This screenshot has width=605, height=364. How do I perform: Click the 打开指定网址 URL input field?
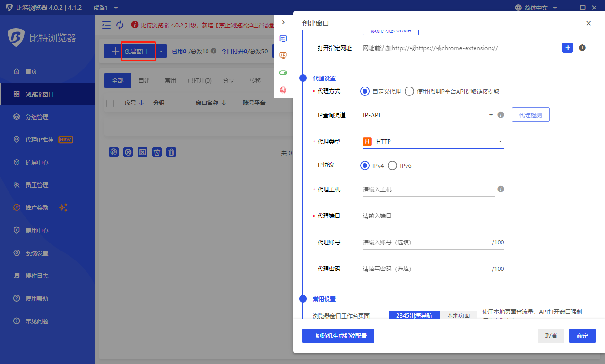click(461, 48)
